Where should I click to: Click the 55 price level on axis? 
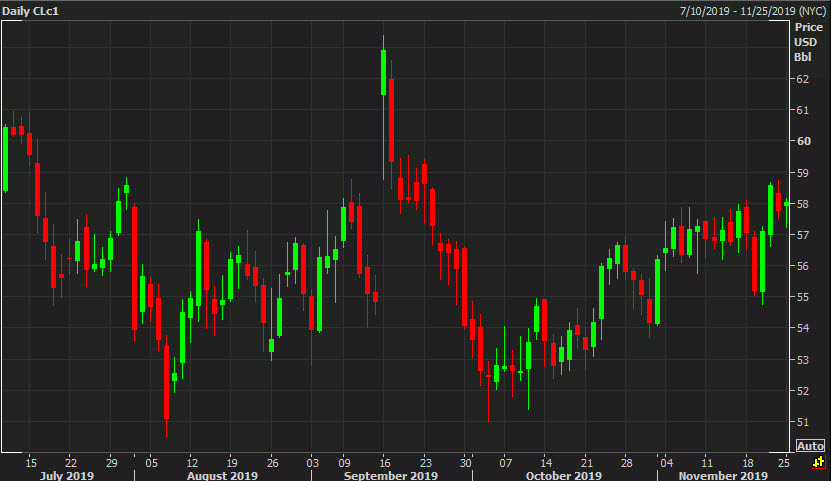pyautogui.click(x=802, y=297)
